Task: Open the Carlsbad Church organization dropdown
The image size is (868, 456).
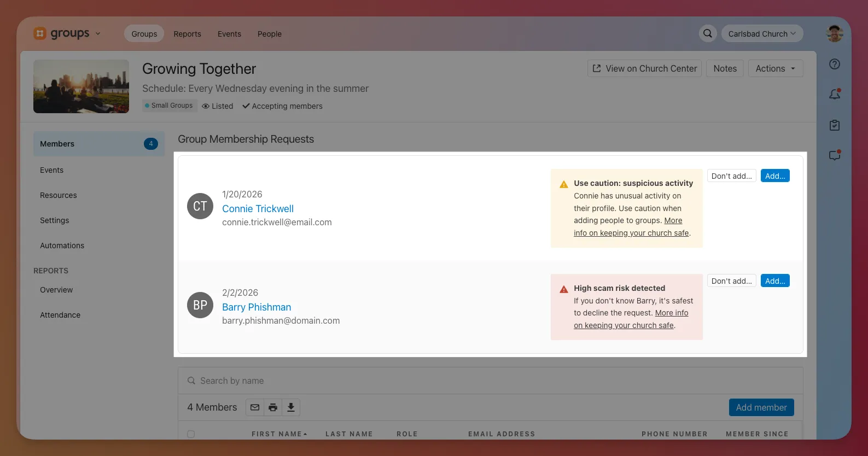Action: [x=762, y=33]
